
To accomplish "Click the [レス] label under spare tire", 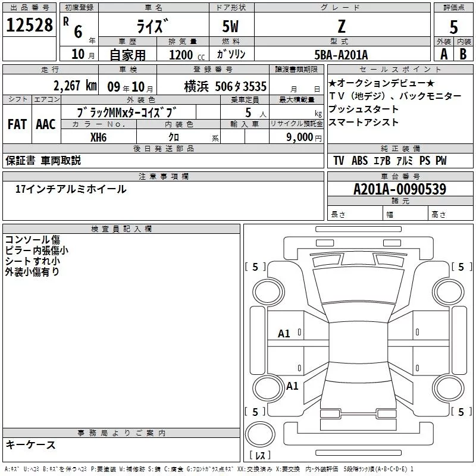I will click(x=261, y=456).
